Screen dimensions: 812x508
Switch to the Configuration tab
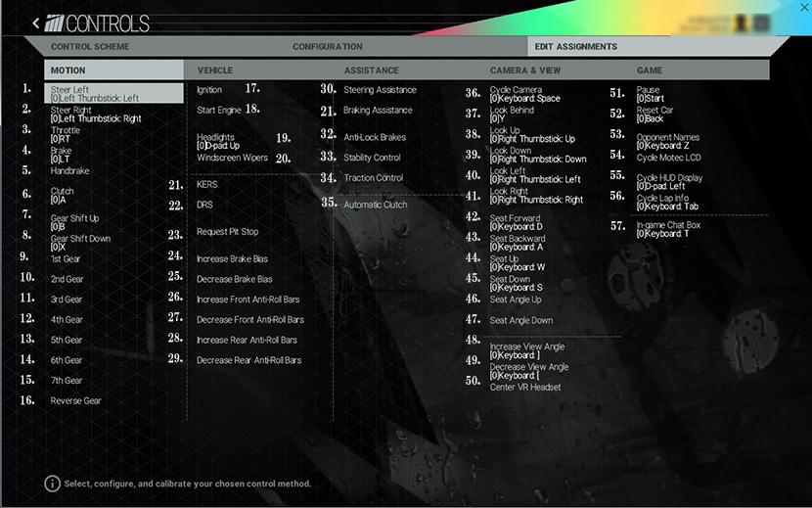click(327, 47)
